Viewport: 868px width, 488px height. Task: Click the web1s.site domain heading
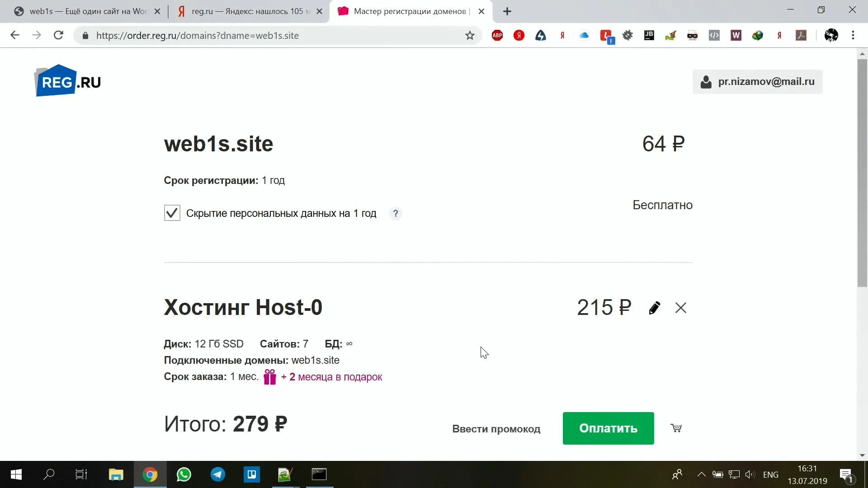(218, 144)
